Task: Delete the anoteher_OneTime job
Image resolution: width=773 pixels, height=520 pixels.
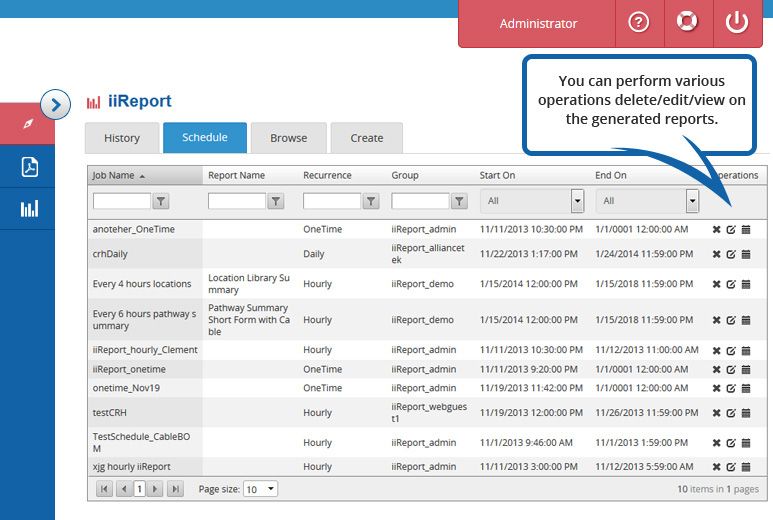Action: [x=716, y=230]
